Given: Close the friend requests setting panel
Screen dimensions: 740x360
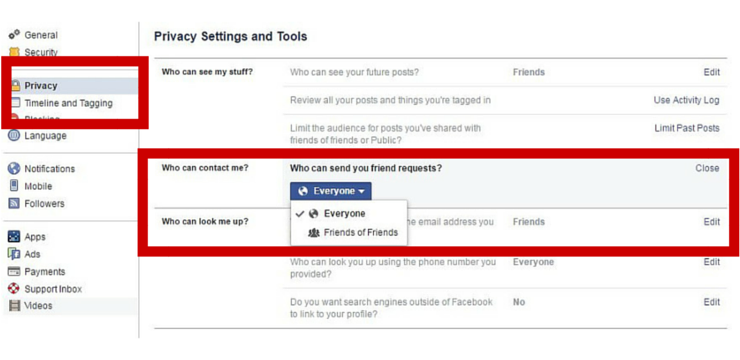Looking at the screenshot, I should (707, 168).
